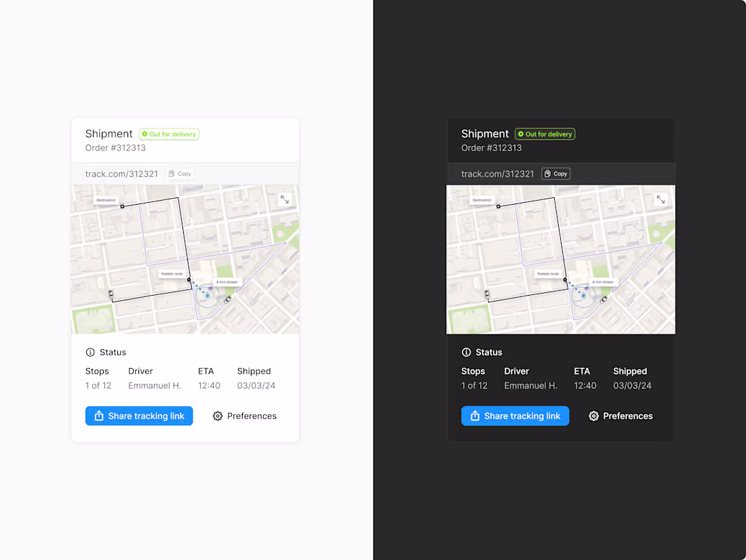
Task: Open the Status info icon in the light card
Action: tap(90, 352)
